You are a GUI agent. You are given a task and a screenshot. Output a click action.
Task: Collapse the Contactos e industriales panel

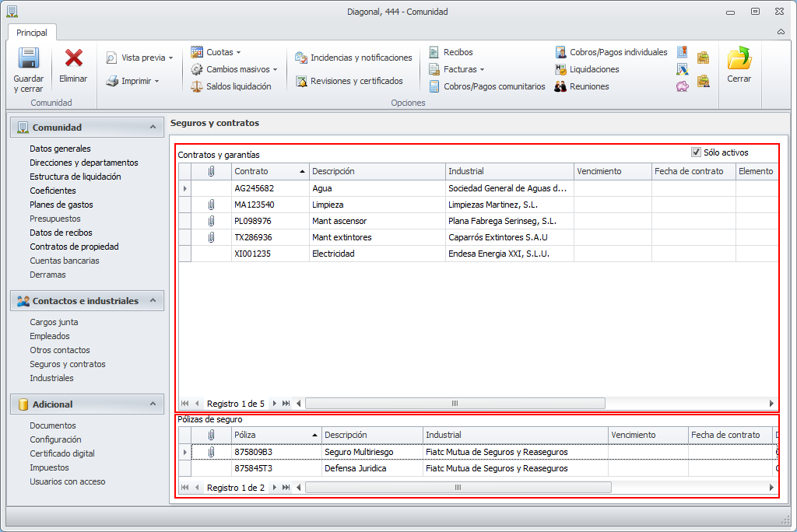coord(153,300)
